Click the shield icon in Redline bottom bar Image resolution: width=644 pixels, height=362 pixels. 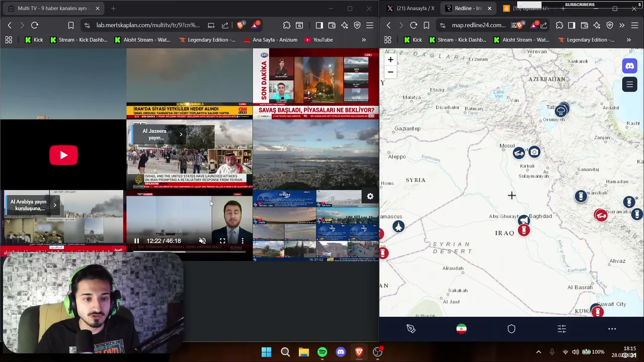512,329
